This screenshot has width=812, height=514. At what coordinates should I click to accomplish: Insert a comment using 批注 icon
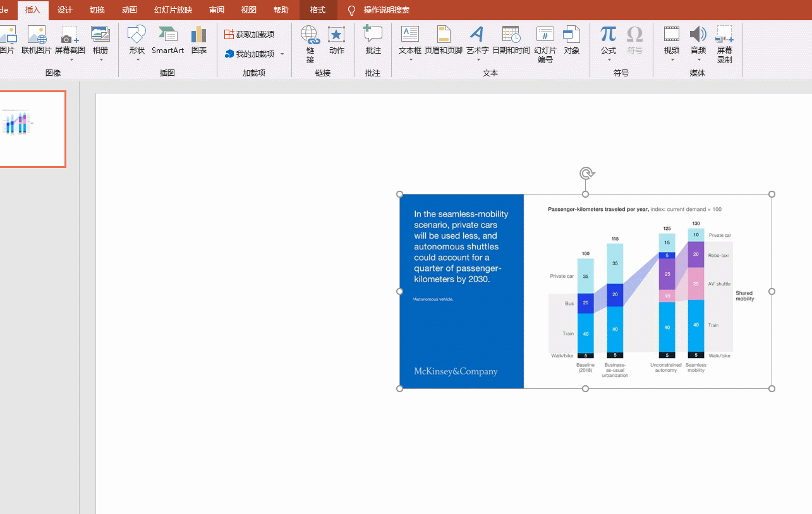coord(373,40)
